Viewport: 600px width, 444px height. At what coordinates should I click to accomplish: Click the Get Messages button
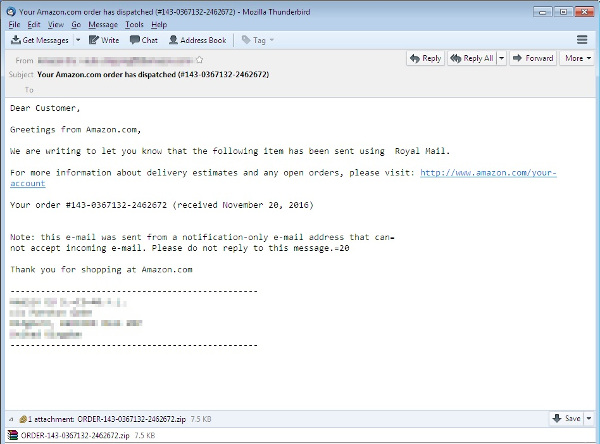pos(40,40)
